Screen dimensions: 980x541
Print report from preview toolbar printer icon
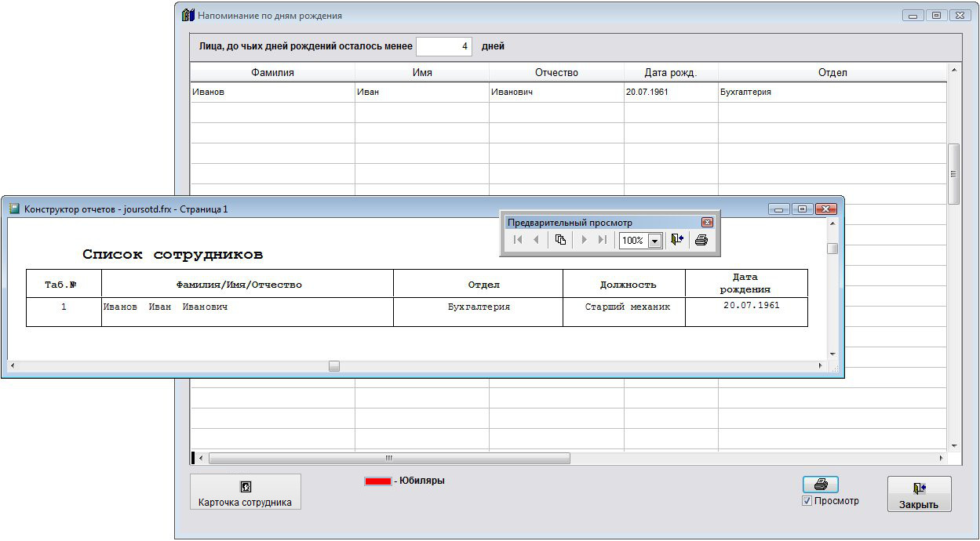[x=701, y=240]
